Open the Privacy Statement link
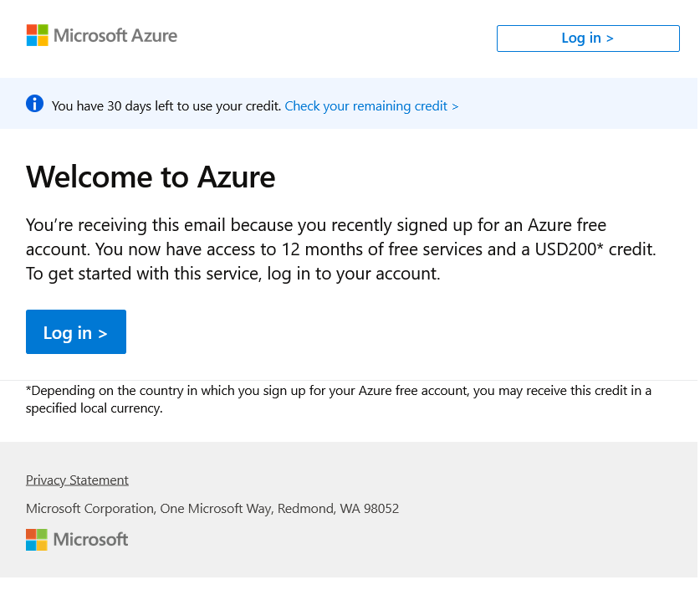 pos(77,480)
